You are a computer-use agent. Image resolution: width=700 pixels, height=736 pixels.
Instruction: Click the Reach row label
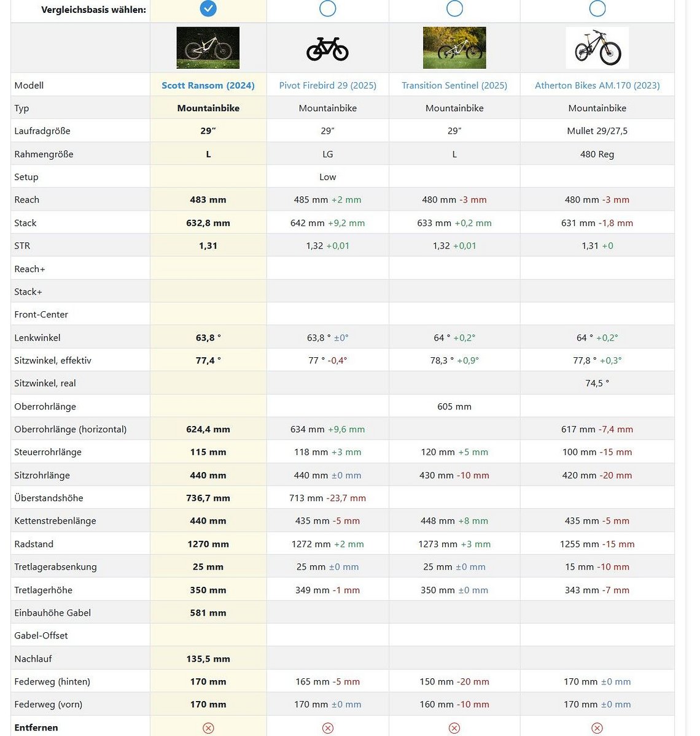coord(27,199)
